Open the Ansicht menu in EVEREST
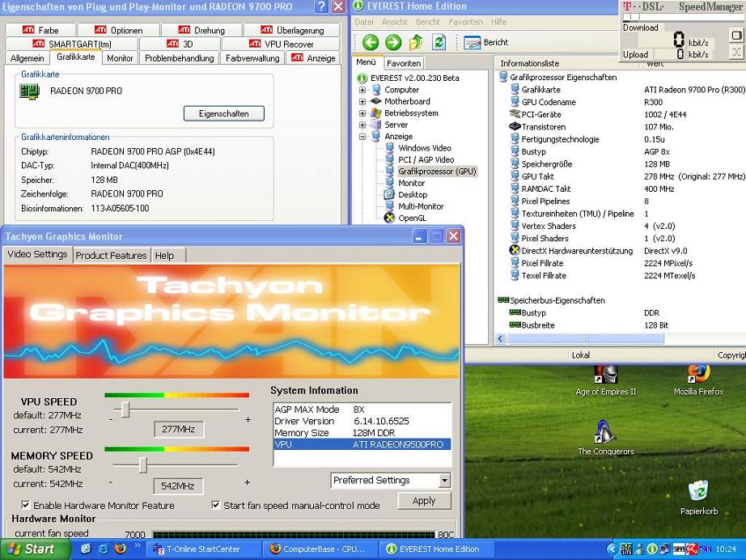Image resolution: width=746 pixels, height=560 pixels. [394, 22]
